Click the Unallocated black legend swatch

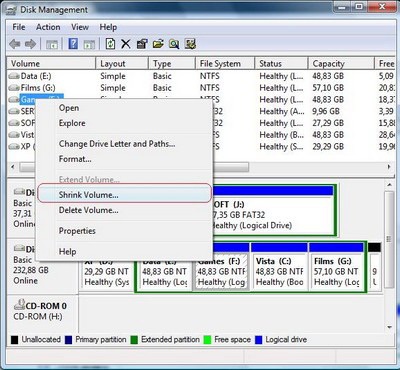pos(14,340)
